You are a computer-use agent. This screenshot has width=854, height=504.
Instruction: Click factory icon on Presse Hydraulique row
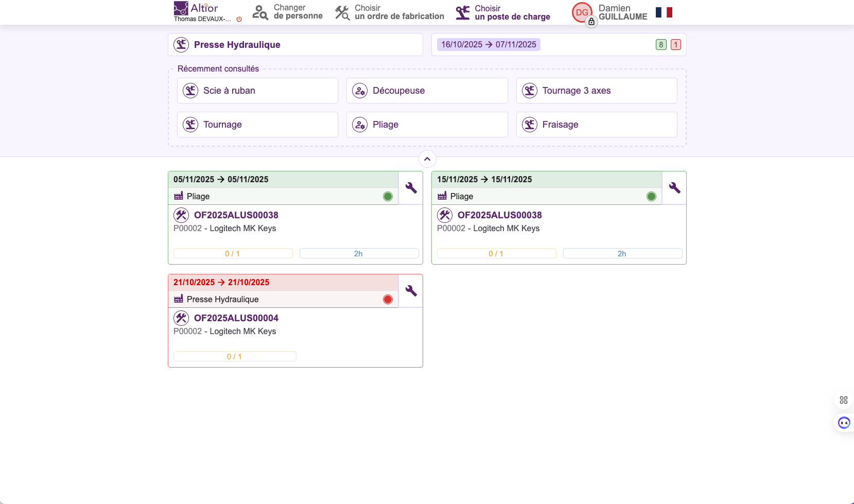click(x=179, y=299)
